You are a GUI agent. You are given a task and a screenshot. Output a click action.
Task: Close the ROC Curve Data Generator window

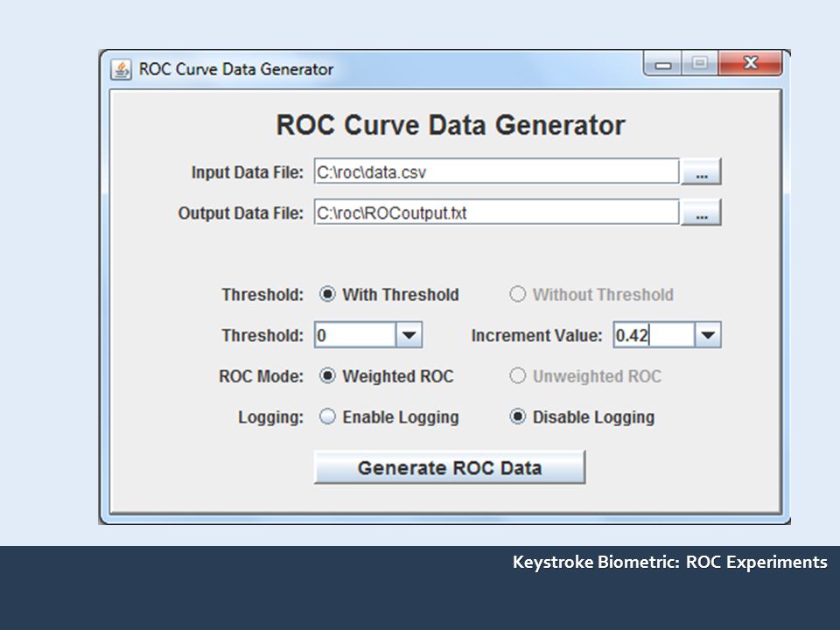click(x=751, y=64)
